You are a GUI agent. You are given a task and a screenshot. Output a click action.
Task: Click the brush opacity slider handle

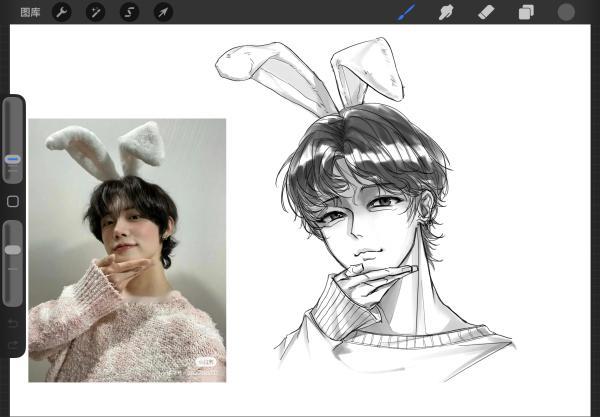[x=13, y=250]
